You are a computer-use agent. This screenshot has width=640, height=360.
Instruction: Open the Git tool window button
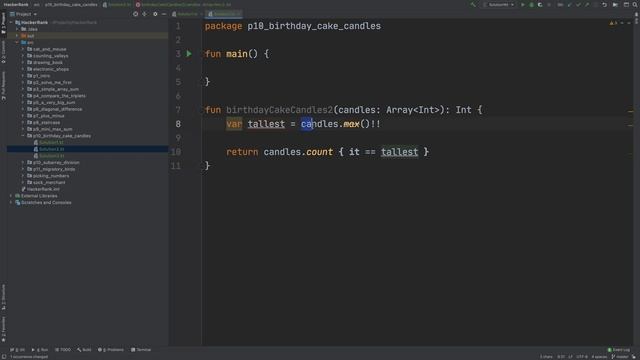[17, 350]
